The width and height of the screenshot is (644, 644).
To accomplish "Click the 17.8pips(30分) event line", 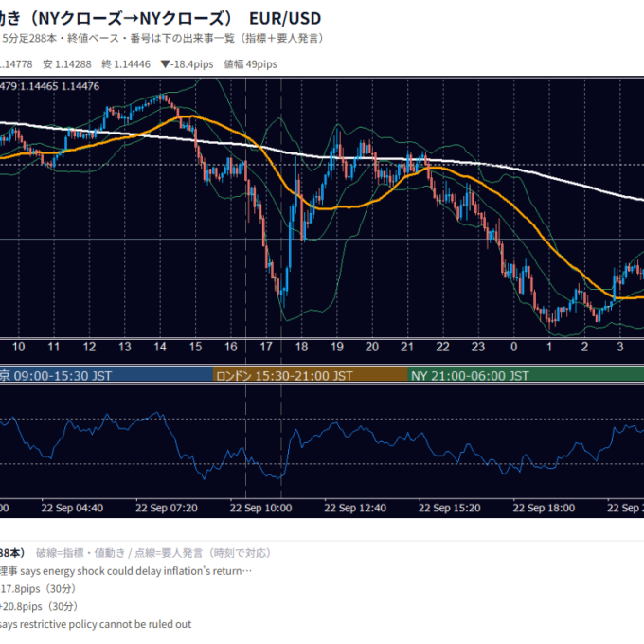I will pos(38,589).
